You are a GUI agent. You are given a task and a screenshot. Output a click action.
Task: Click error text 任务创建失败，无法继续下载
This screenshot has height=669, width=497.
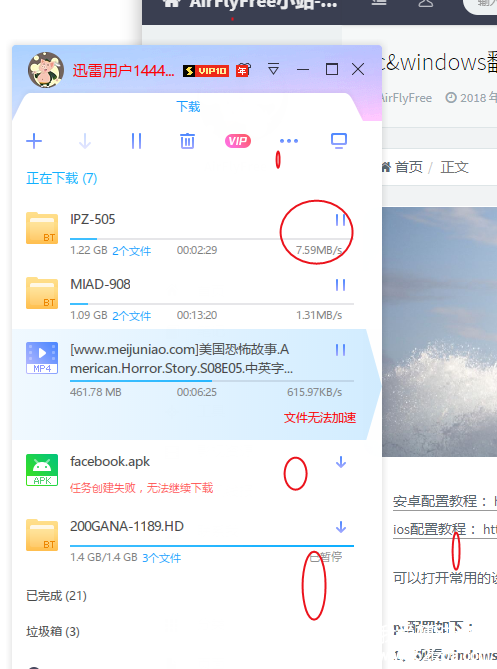tap(142, 488)
